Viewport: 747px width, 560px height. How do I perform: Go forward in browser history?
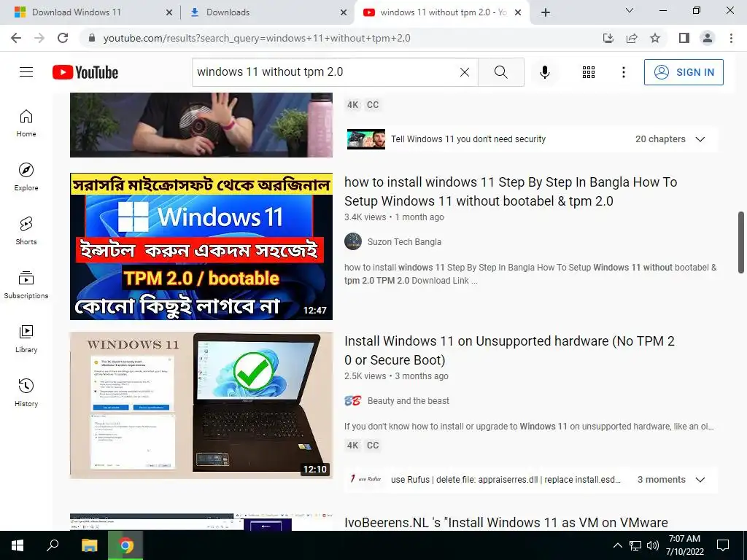click(39, 38)
